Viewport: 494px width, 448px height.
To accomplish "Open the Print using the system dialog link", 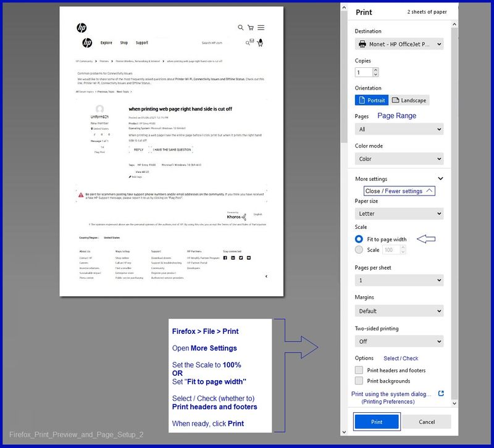I will click(x=391, y=394).
